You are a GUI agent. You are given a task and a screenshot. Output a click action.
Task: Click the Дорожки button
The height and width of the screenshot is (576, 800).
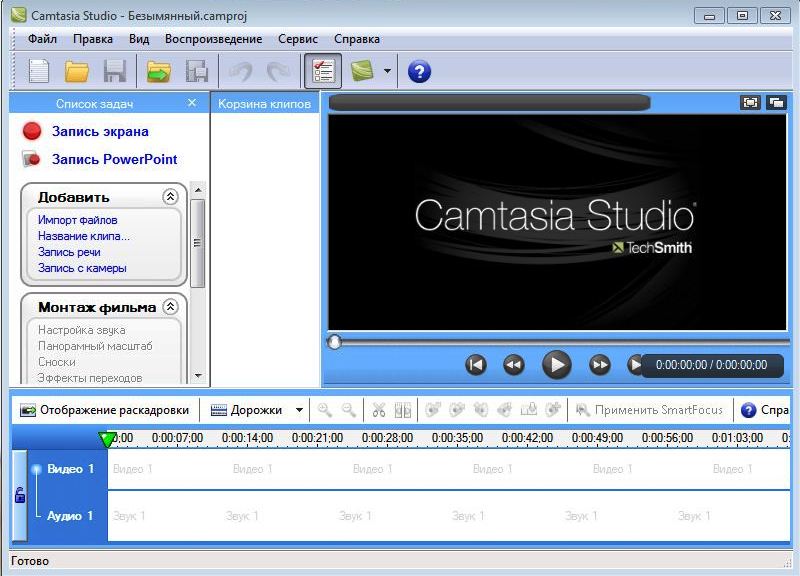click(x=247, y=410)
